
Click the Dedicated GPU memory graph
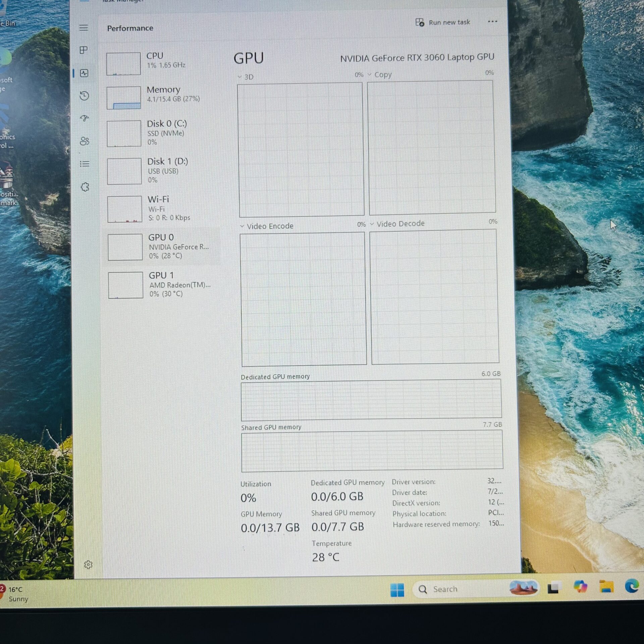pyautogui.click(x=371, y=399)
